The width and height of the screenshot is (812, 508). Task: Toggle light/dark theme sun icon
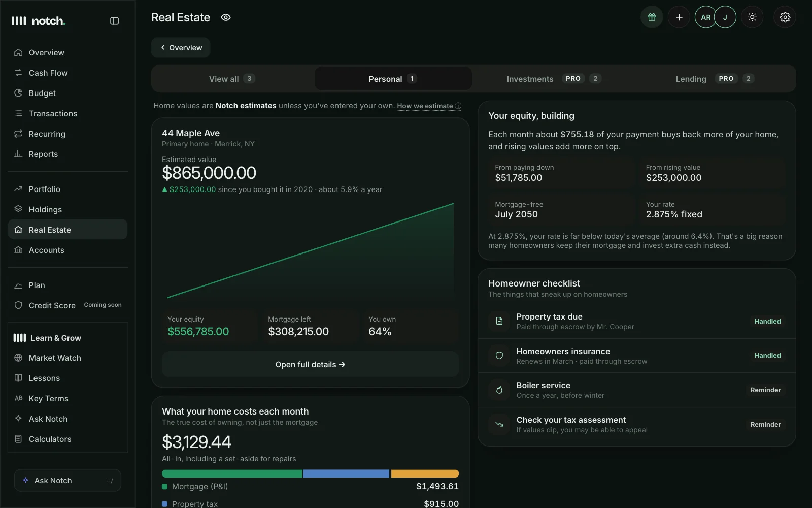752,17
